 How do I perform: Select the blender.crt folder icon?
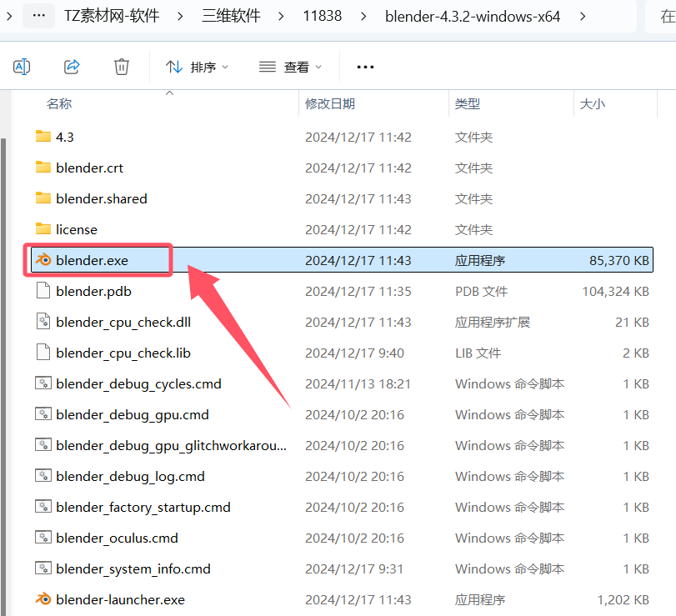[43, 168]
